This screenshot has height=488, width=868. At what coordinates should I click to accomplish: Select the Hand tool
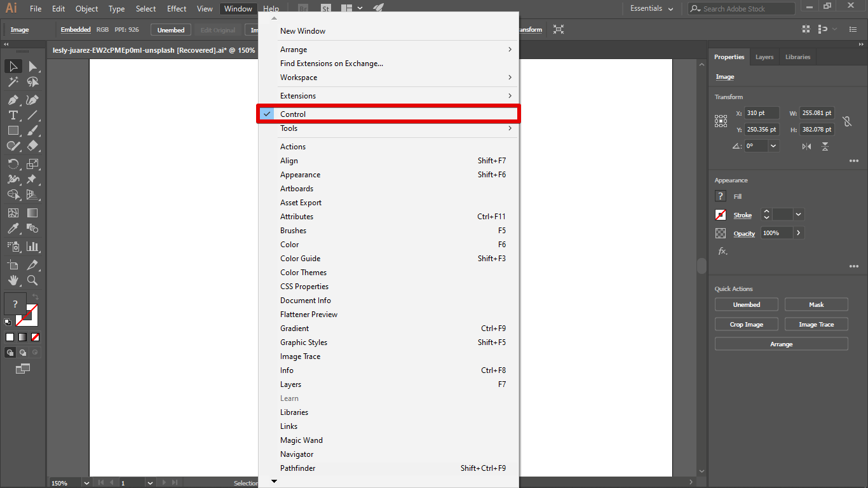click(x=13, y=280)
